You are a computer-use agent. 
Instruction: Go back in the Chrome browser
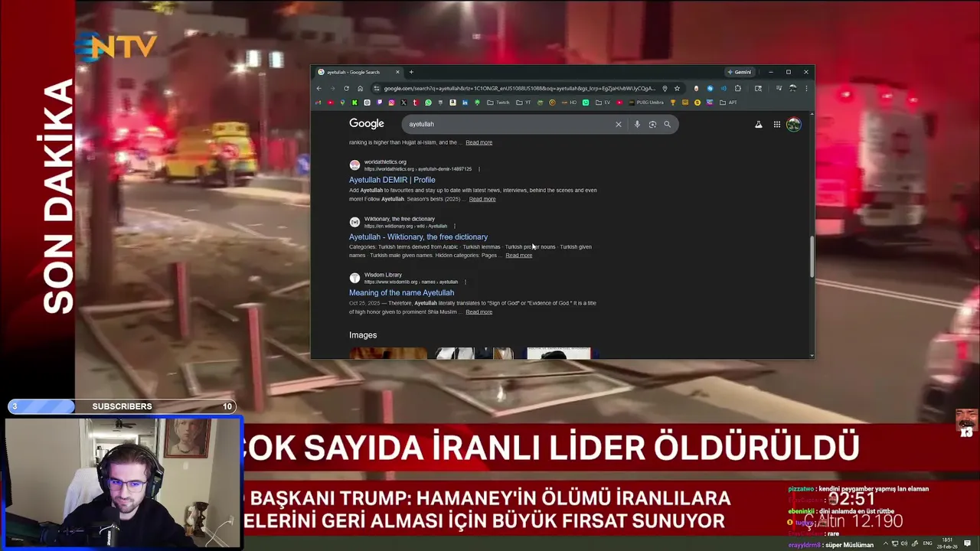pyautogui.click(x=318, y=89)
